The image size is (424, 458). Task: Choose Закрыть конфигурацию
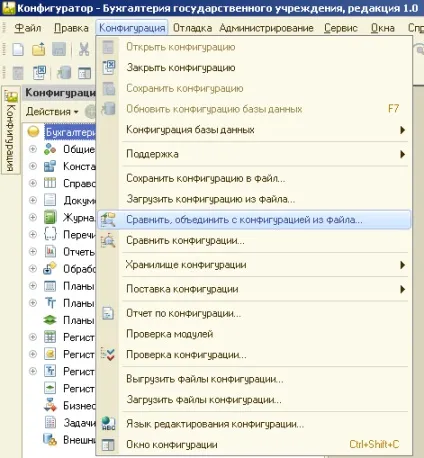(x=254, y=68)
